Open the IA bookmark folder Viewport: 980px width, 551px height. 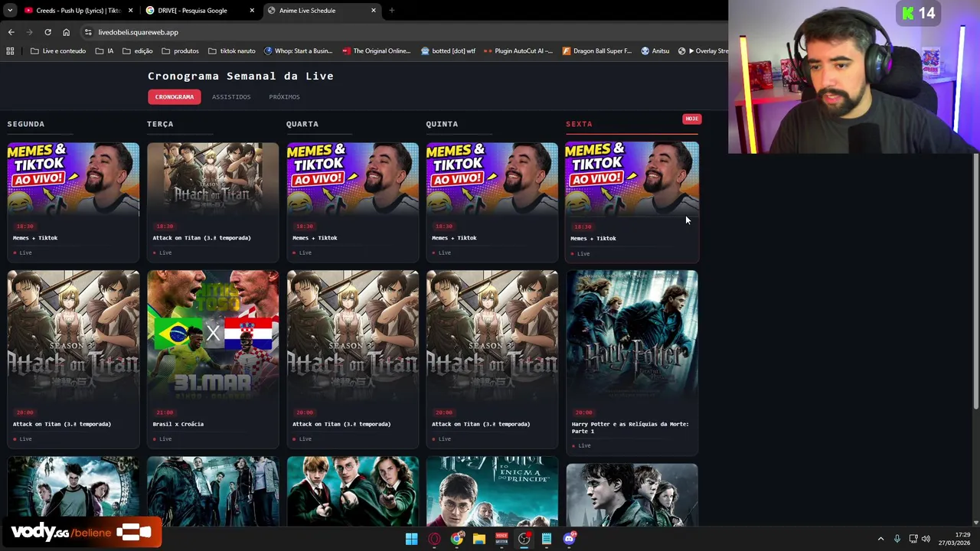[x=105, y=51]
